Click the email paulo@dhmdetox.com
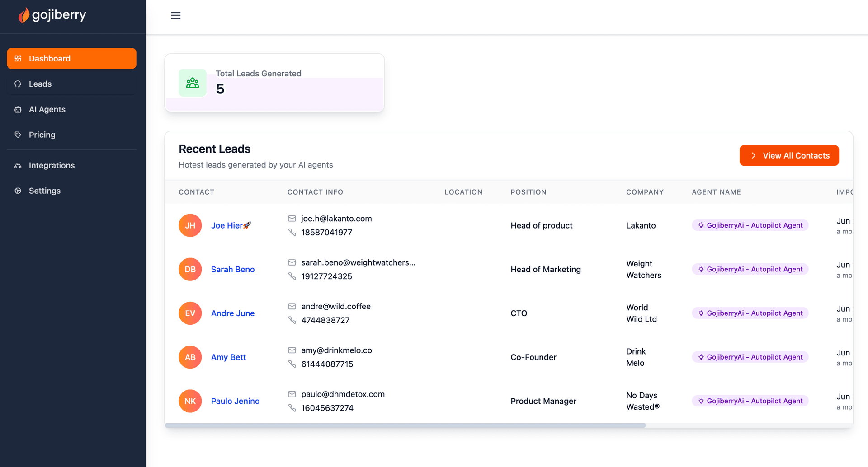This screenshot has width=868, height=467. [343, 394]
